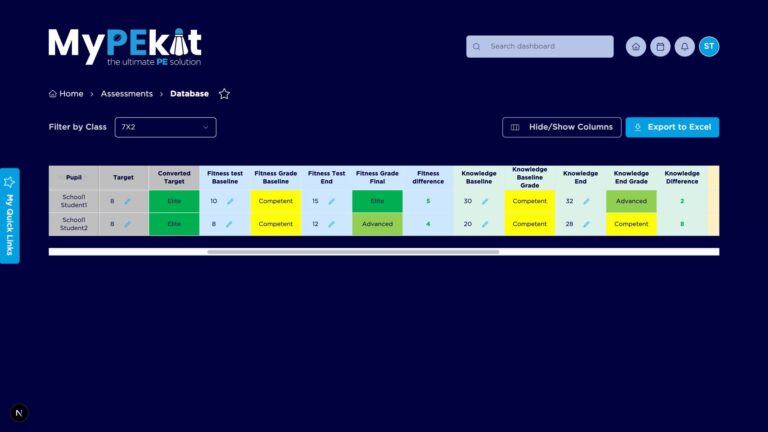Edit Fitness test Baseline for School1 Student1
The image size is (768, 432).
(x=230, y=201)
